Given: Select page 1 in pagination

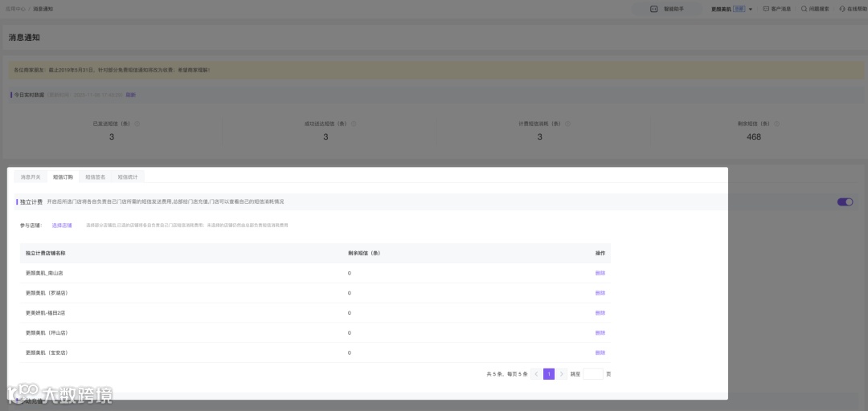Looking at the screenshot, I should 549,374.
